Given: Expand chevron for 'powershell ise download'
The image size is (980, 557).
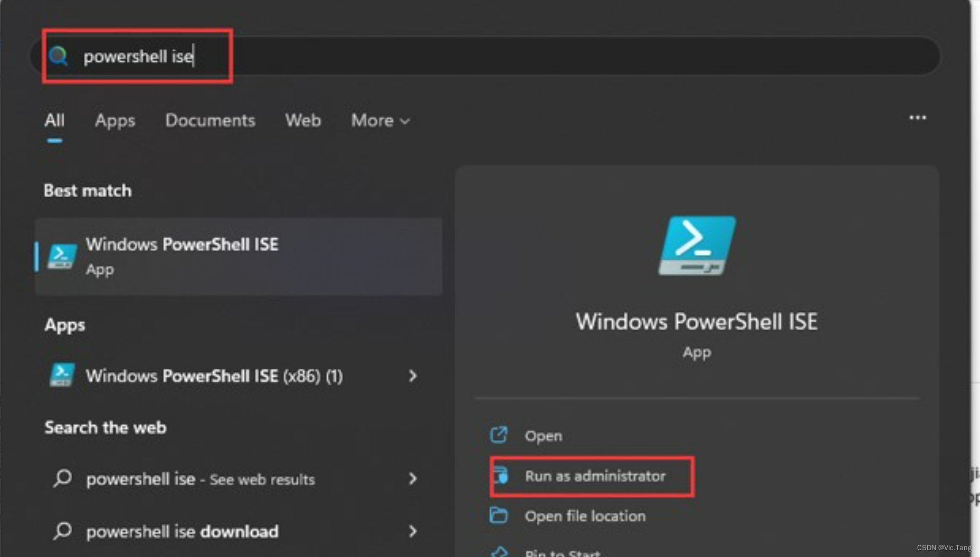Looking at the screenshot, I should (x=413, y=531).
